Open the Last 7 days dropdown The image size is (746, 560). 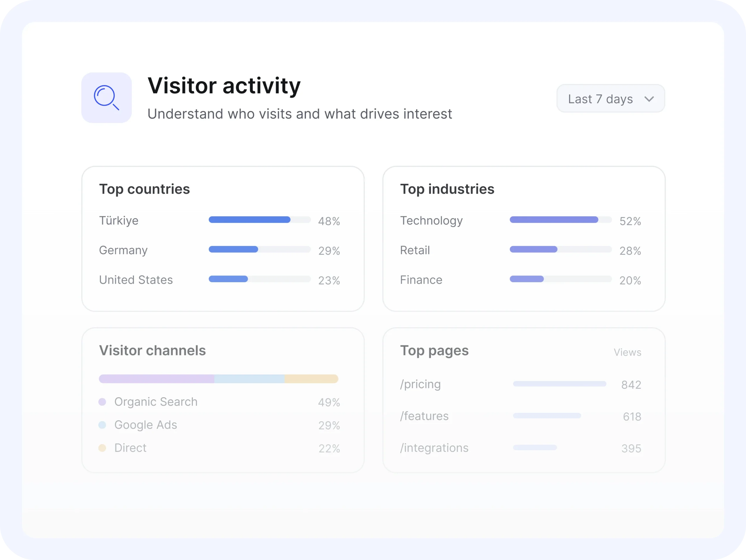tap(610, 99)
